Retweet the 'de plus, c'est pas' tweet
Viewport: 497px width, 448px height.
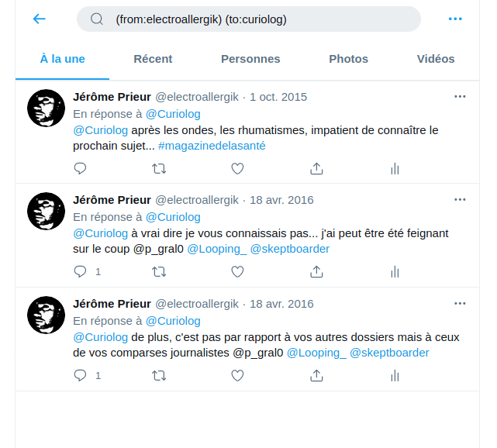[x=159, y=376]
